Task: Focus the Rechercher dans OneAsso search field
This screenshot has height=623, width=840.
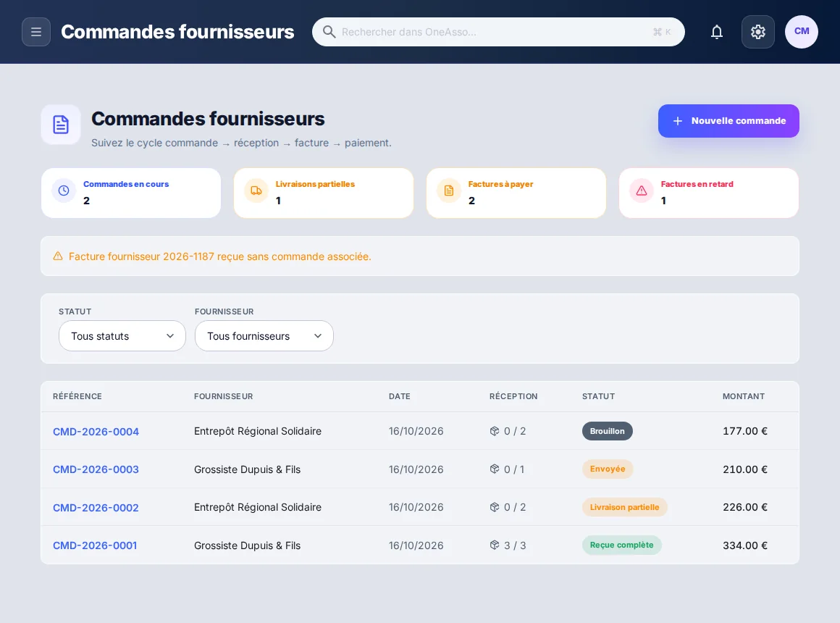Action: (x=498, y=32)
